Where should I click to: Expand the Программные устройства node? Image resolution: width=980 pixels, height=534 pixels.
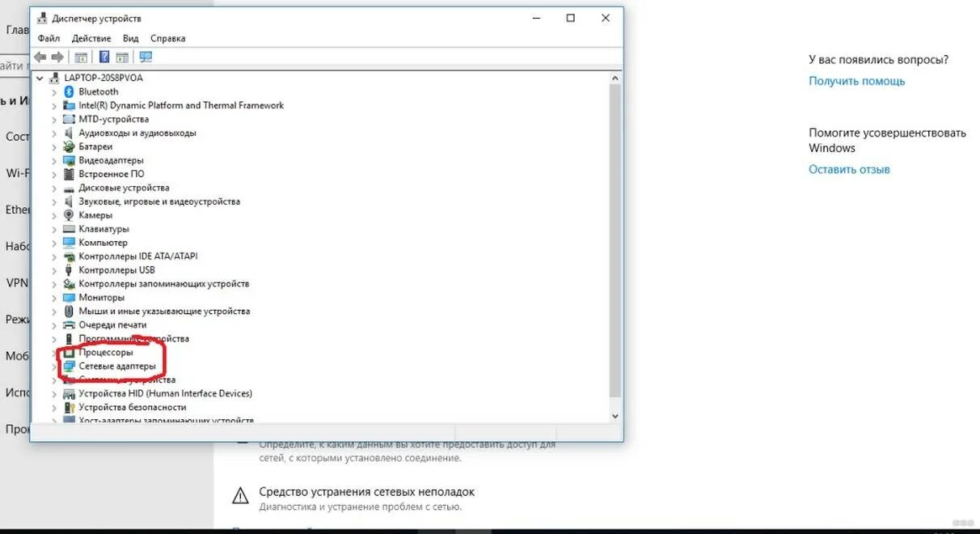click(x=54, y=338)
